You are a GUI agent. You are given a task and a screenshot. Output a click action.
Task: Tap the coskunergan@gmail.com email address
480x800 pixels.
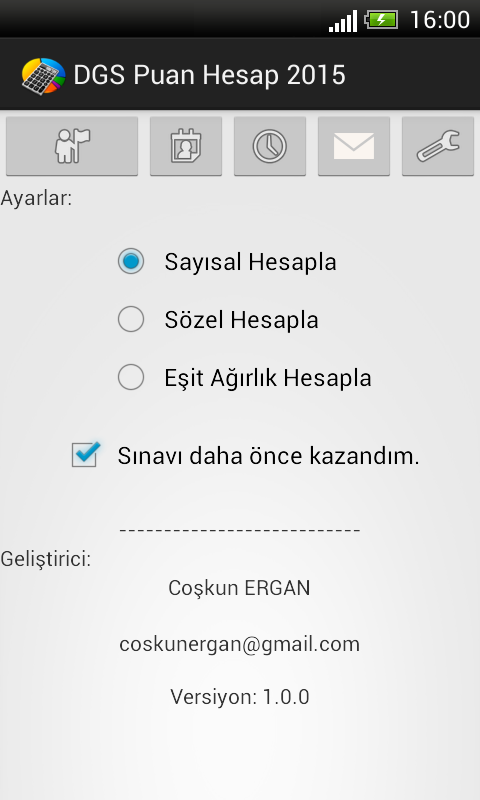pos(240,644)
